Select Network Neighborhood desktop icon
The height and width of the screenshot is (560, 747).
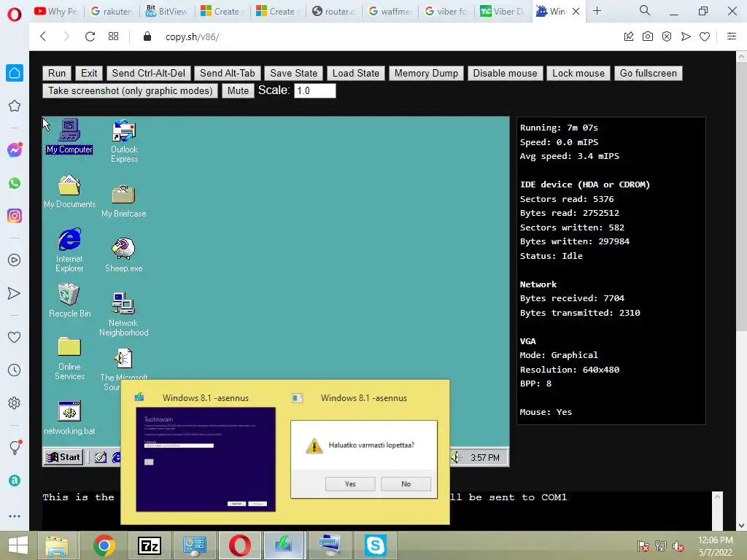[x=123, y=314]
